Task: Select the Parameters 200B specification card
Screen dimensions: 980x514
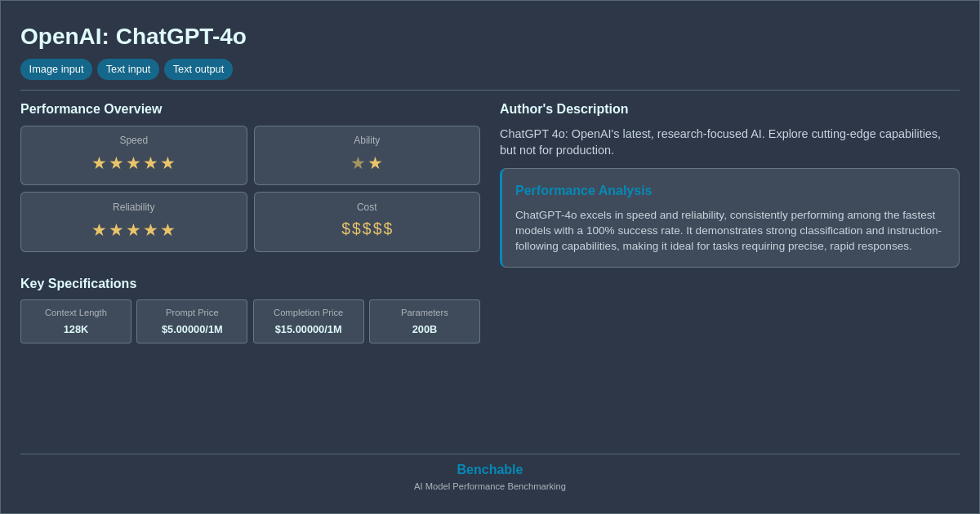Action: click(424, 321)
